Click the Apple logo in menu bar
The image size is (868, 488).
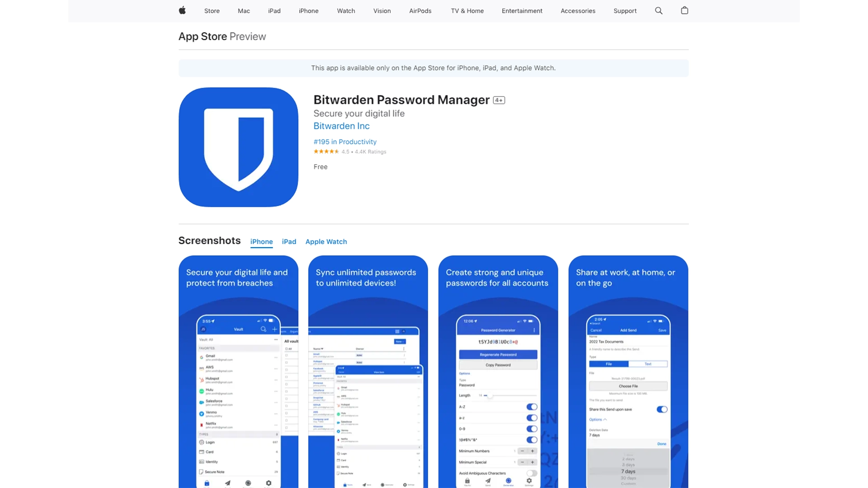point(183,11)
